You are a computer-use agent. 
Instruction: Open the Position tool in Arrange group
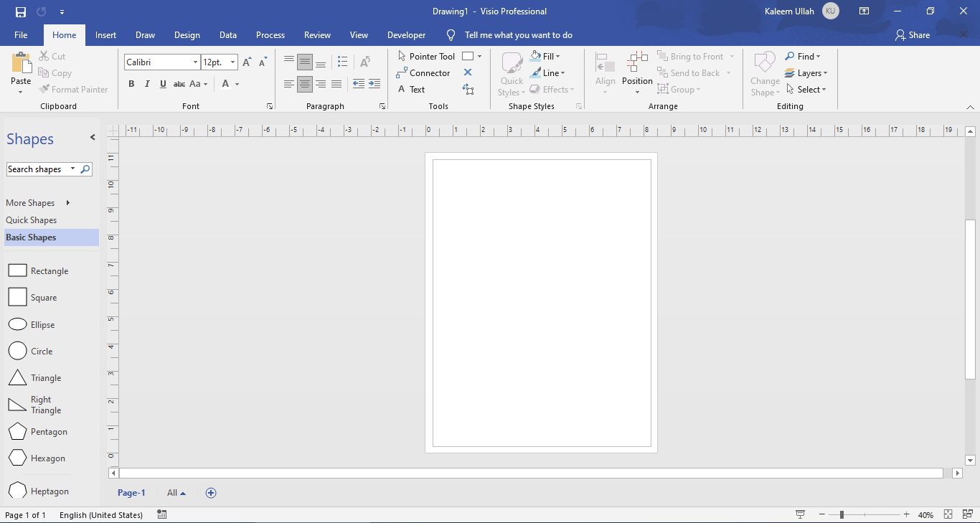point(636,72)
